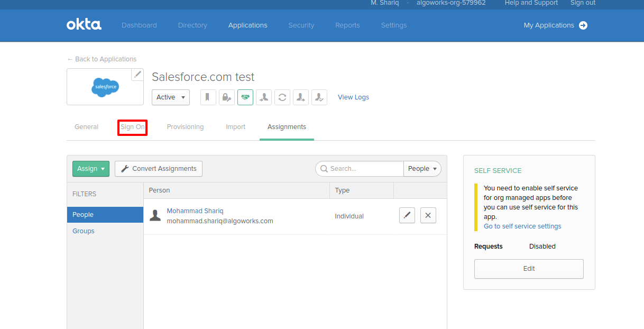The width and height of the screenshot is (644, 329).
Task: Click the Convert Assignments button
Action: 159,169
